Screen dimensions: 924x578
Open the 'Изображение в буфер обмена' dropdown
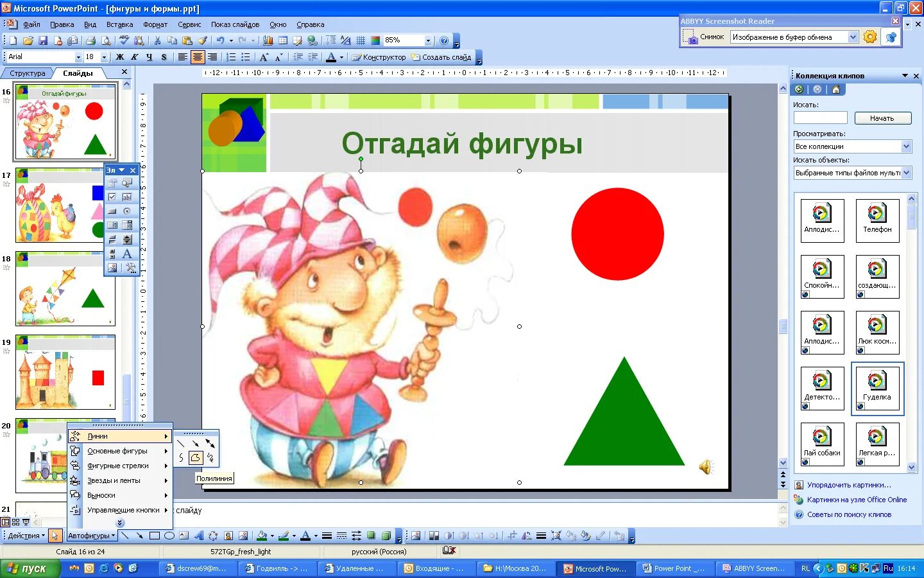(853, 37)
